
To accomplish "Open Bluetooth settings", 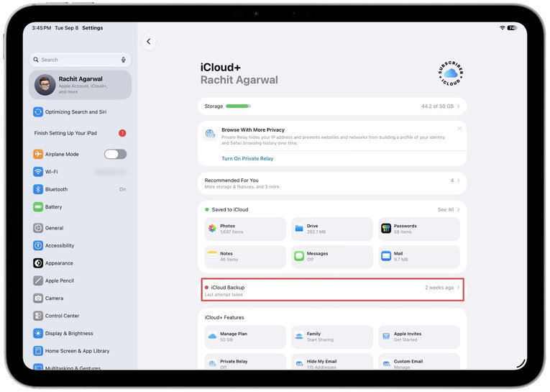I will click(80, 189).
